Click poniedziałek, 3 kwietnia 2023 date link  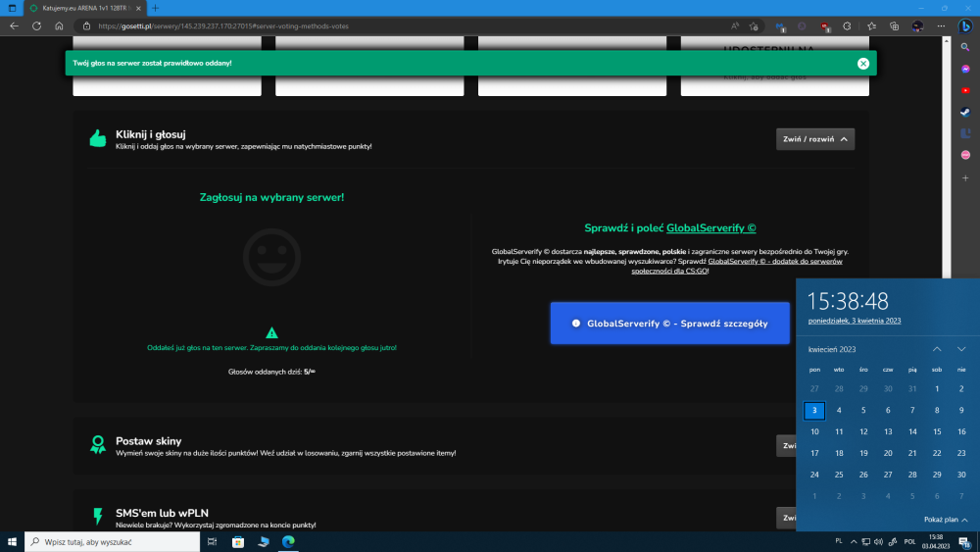click(x=855, y=321)
